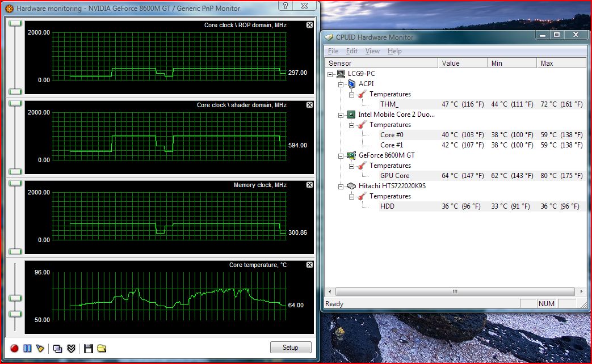This screenshot has width=592, height=364.
Task: Click the Ready status bar text
Action: click(x=334, y=304)
